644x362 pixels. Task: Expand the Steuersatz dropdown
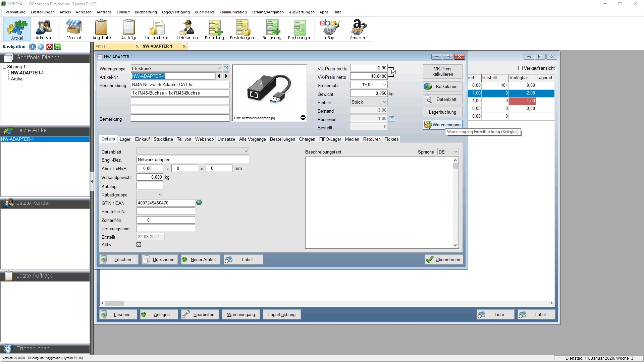click(384, 85)
